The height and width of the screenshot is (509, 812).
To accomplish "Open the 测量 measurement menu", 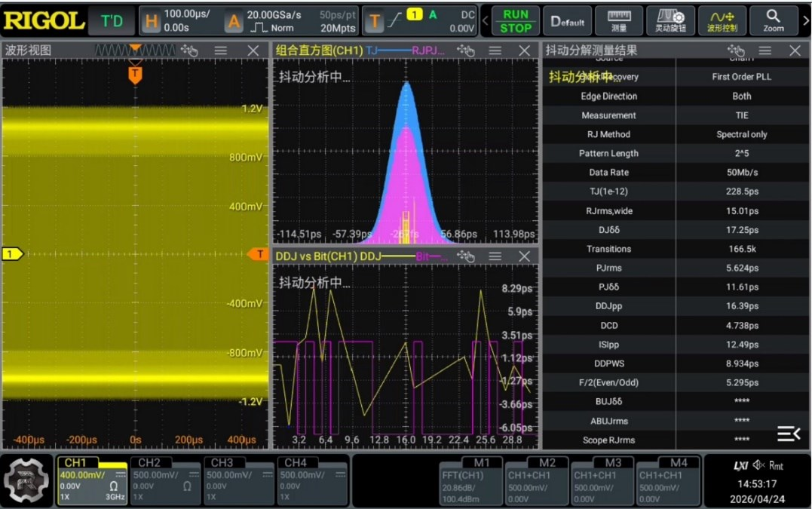I will point(619,21).
